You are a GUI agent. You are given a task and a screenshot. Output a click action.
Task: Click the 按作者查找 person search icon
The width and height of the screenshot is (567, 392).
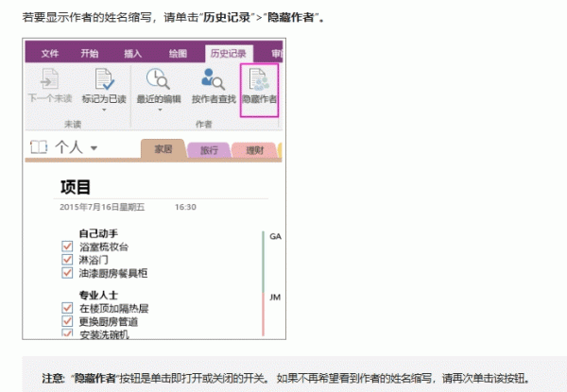coord(213,78)
